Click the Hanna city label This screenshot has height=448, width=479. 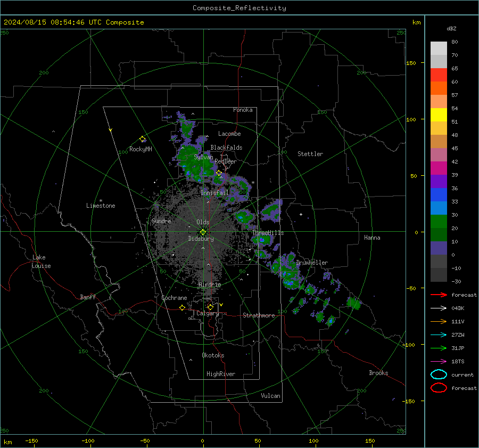pos(372,238)
